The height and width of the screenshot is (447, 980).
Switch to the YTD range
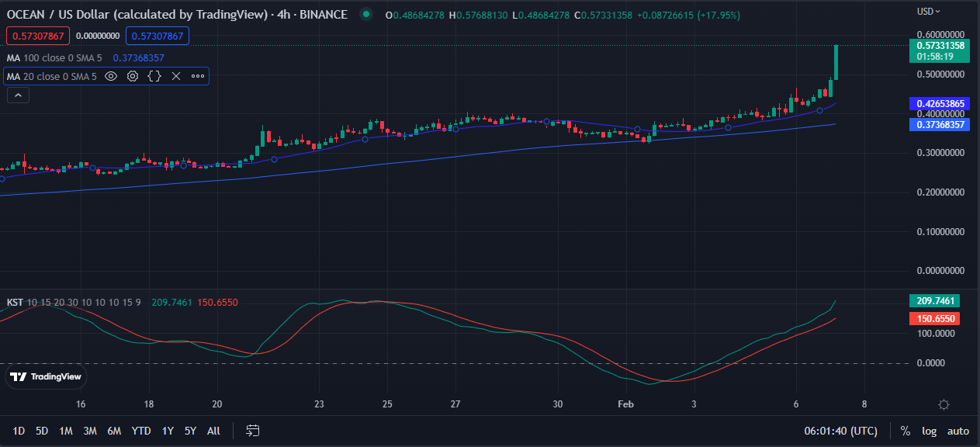[x=141, y=431]
